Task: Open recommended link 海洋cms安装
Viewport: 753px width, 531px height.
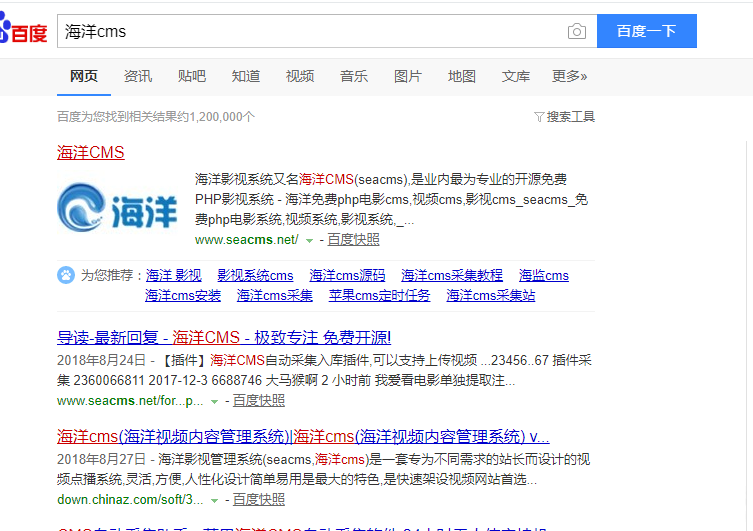Action: pos(183,295)
